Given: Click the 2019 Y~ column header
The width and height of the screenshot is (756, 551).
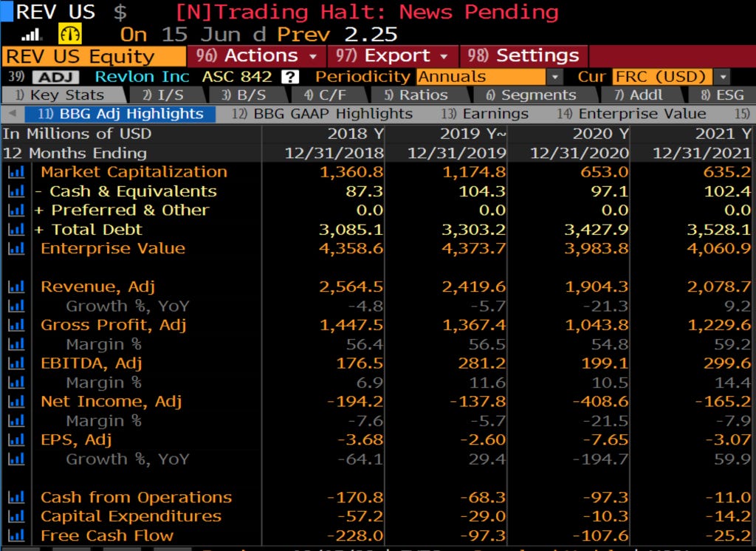Looking at the screenshot, I should pos(472,134).
